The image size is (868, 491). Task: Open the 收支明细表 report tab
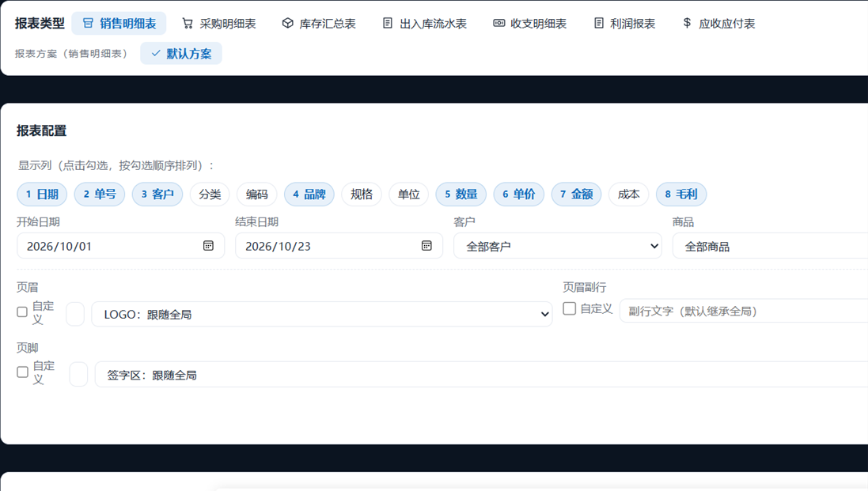coord(530,23)
